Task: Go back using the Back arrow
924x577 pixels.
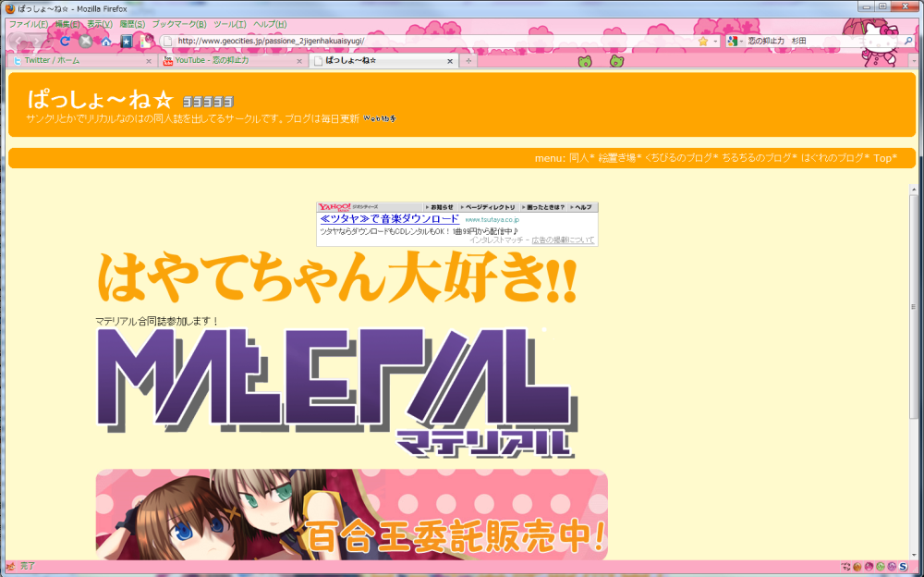Action: 18,41
